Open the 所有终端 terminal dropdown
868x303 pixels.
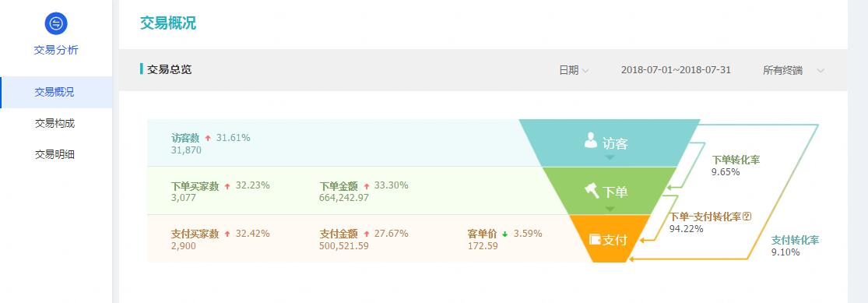point(794,70)
